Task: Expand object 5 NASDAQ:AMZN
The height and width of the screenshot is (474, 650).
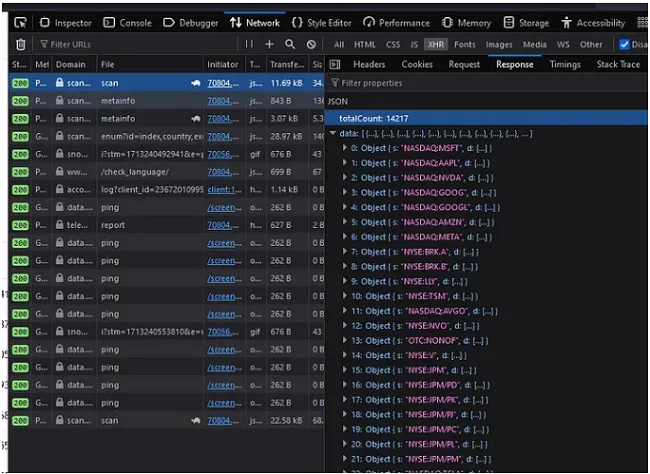Action: click(344, 222)
